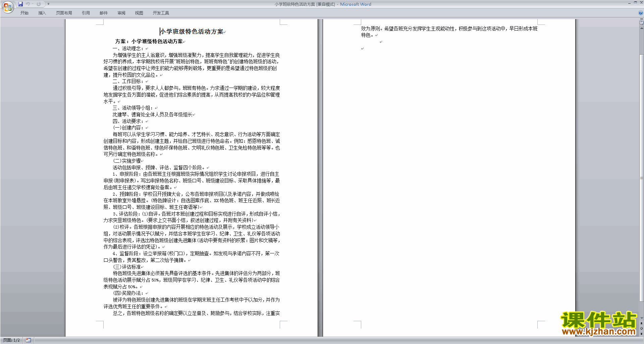Viewport: 644px width, 344px height.
Task: Open the round Office button menu
Action: [x=7, y=7]
